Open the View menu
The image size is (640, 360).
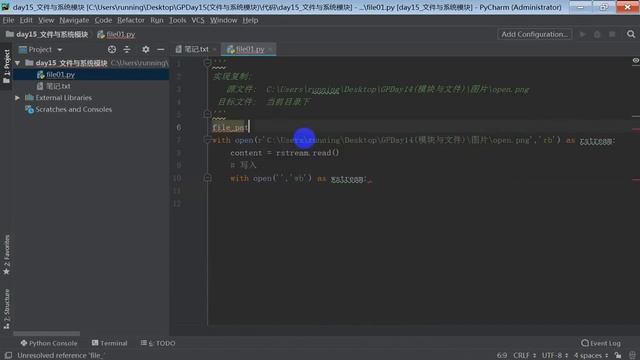46,20
